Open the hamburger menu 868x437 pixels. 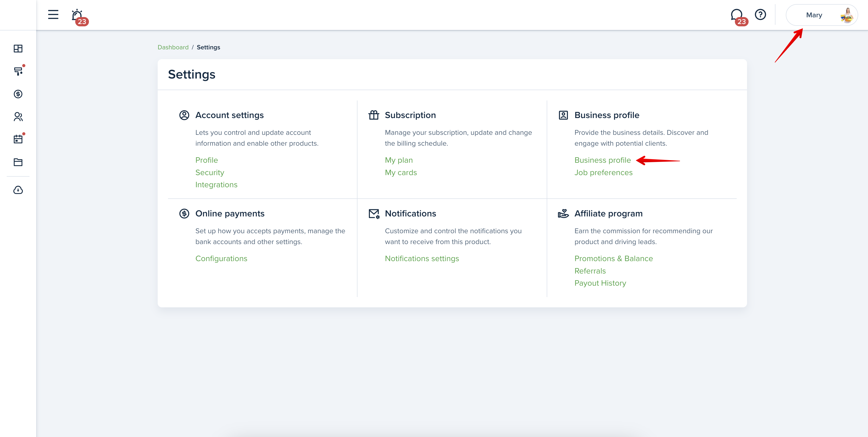(x=53, y=15)
